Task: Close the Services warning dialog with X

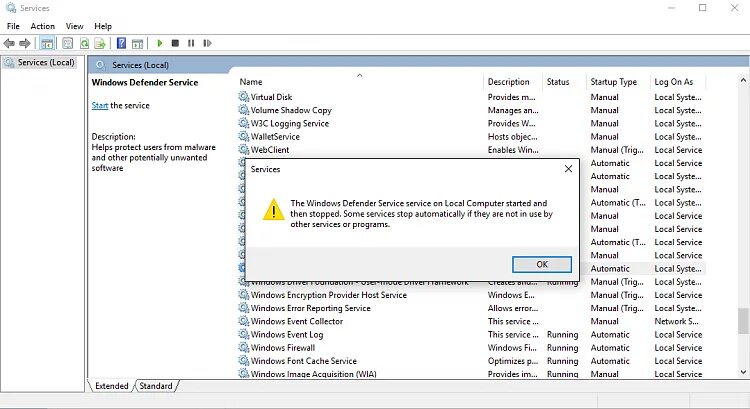Action: 568,169
